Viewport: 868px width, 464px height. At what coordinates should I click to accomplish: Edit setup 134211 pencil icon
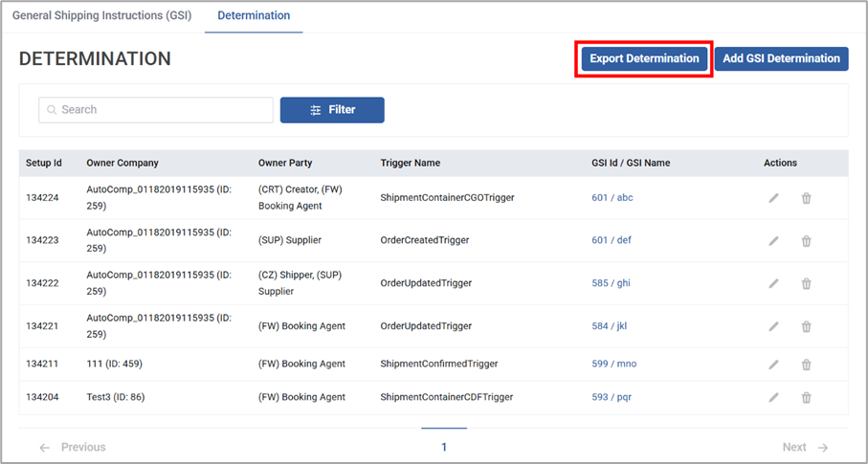pyautogui.click(x=773, y=365)
